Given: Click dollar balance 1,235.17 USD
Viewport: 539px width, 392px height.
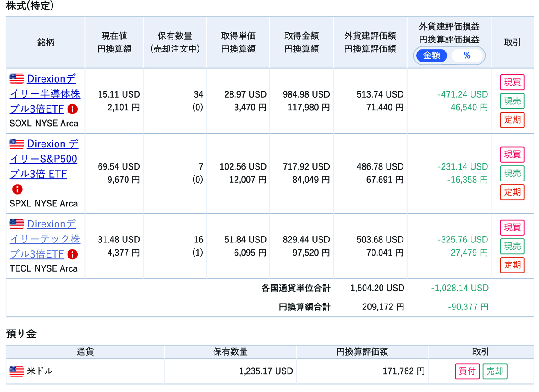Looking at the screenshot, I should point(266,371).
